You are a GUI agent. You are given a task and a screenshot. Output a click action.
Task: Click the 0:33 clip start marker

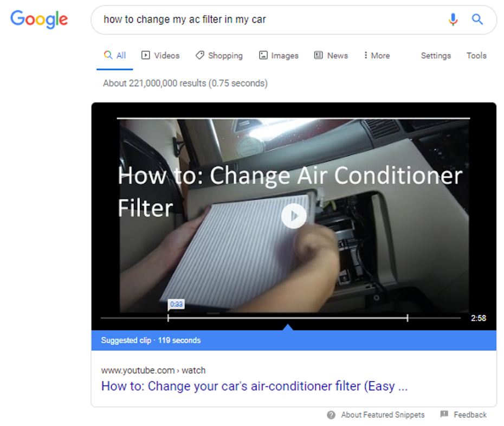coord(176,304)
